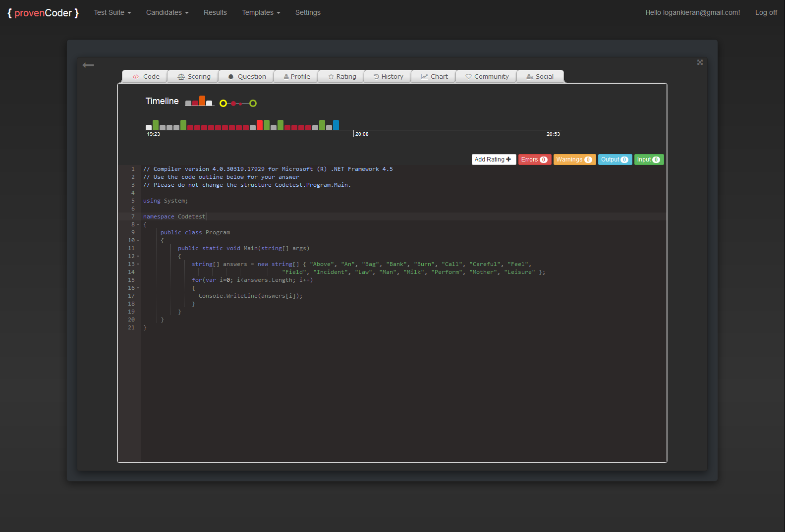Screen dimensions: 785x532
Task: Open the Code tab
Action: 146,76
